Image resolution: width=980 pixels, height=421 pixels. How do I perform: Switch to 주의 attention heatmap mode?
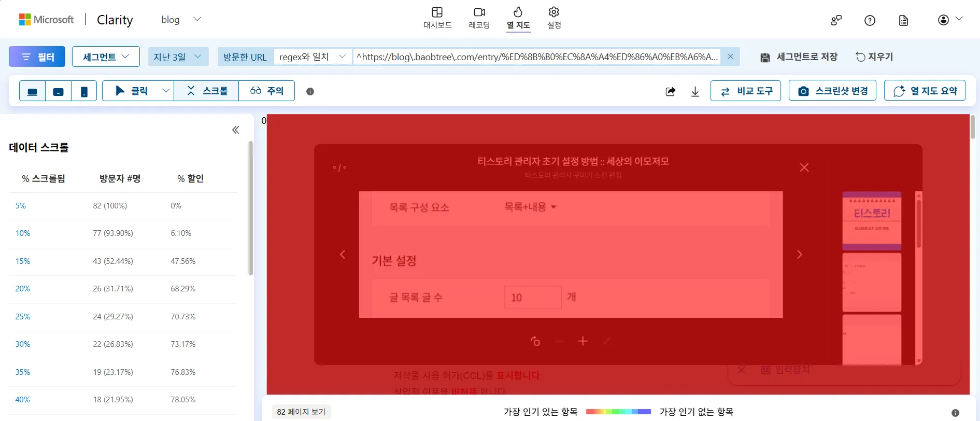267,91
